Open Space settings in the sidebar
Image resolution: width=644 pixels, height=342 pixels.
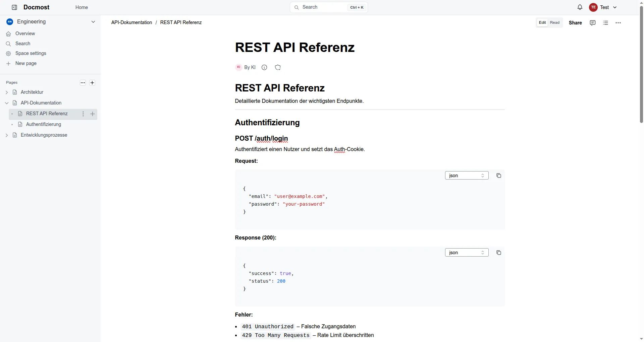click(x=31, y=53)
